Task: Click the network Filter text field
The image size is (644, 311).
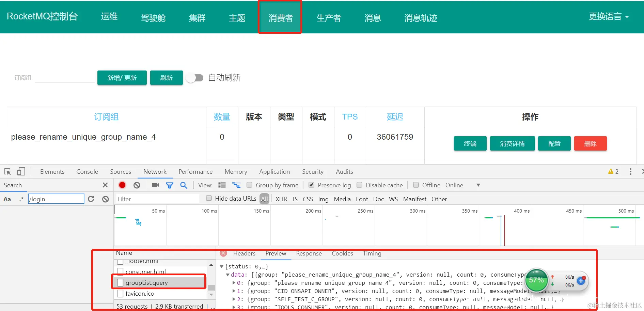Action: pos(157,199)
